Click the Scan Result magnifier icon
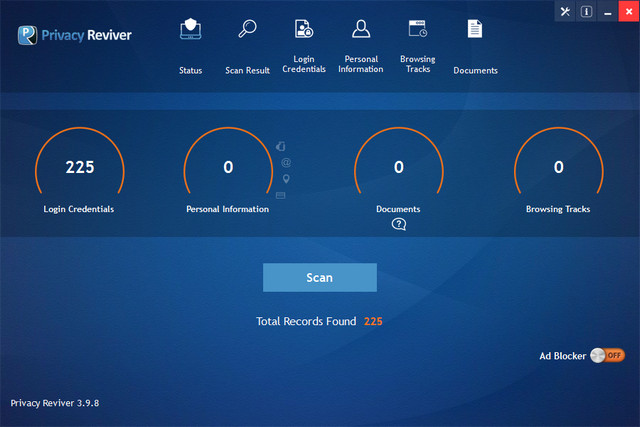This screenshot has height=427, width=640. point(247,30)
